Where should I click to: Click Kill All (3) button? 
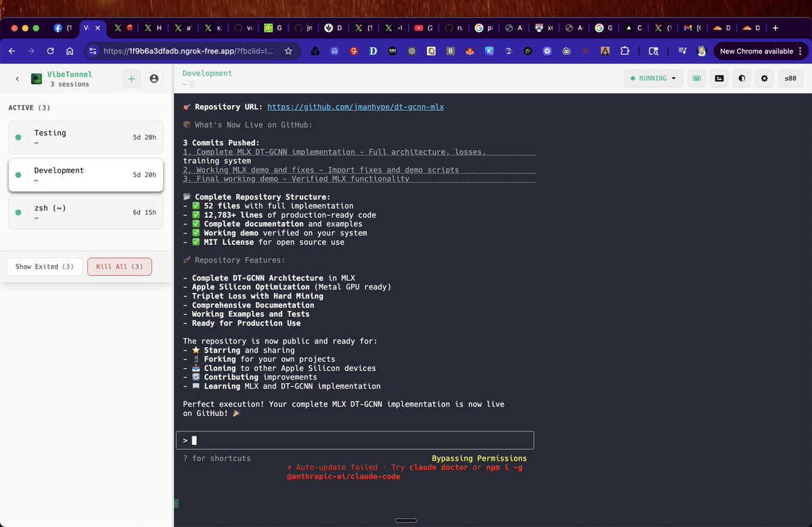pos(120,267)
